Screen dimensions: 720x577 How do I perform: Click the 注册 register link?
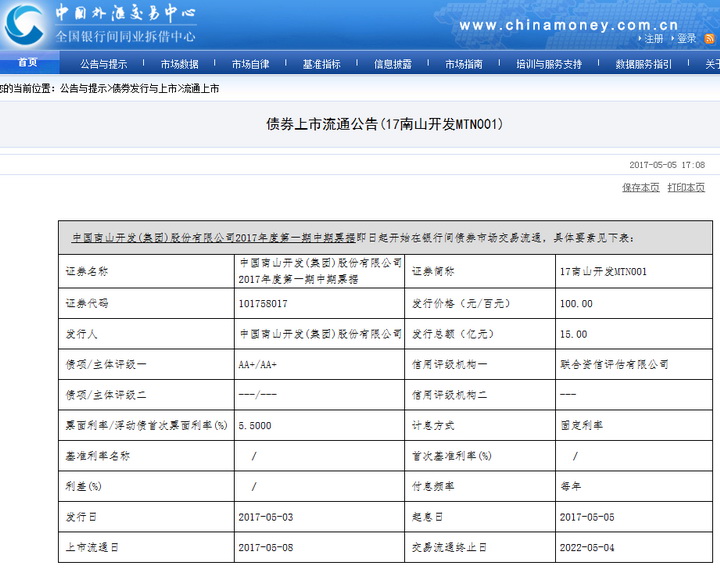click(x=653, y=39)
